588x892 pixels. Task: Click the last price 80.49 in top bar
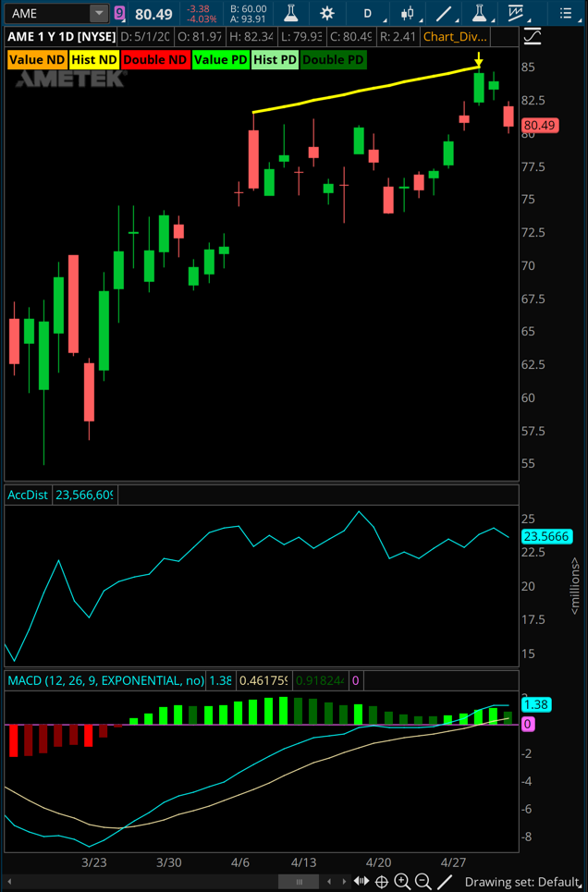point(153,14)
